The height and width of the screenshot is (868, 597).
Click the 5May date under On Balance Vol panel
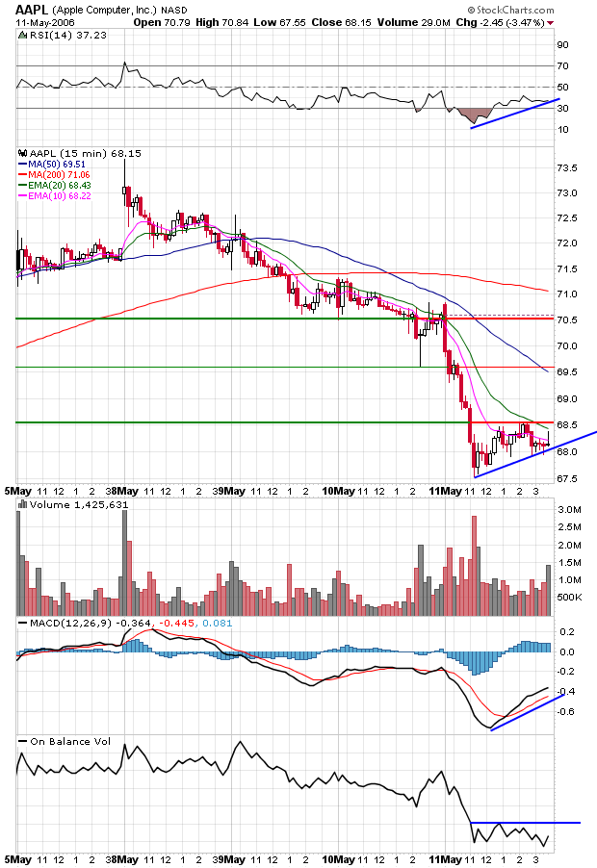coord(17,859)
